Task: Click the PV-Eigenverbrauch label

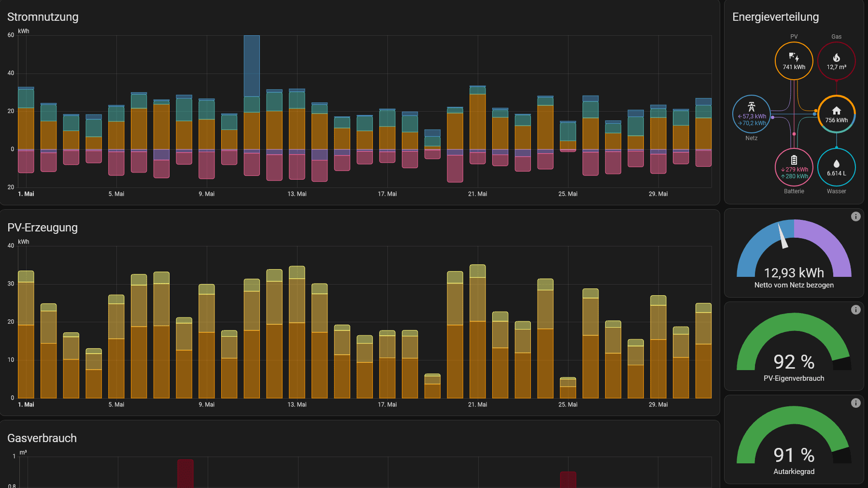Action: tap(794, 378)
